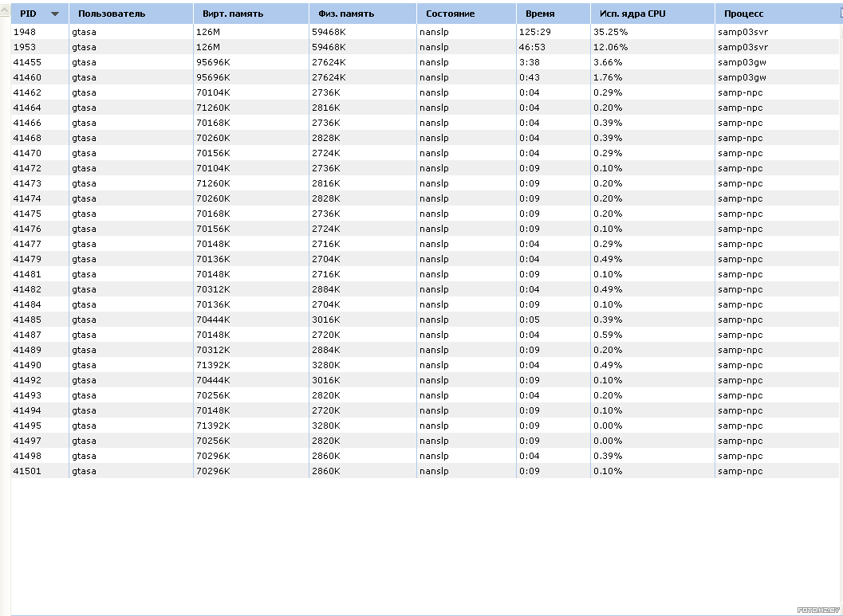Select PID 41479 cell
The width and height of the screenshot is (843, 616).
27,259
